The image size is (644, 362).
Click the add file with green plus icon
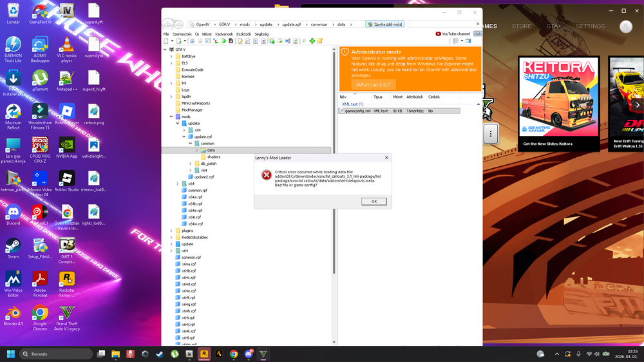pos(179,41)
